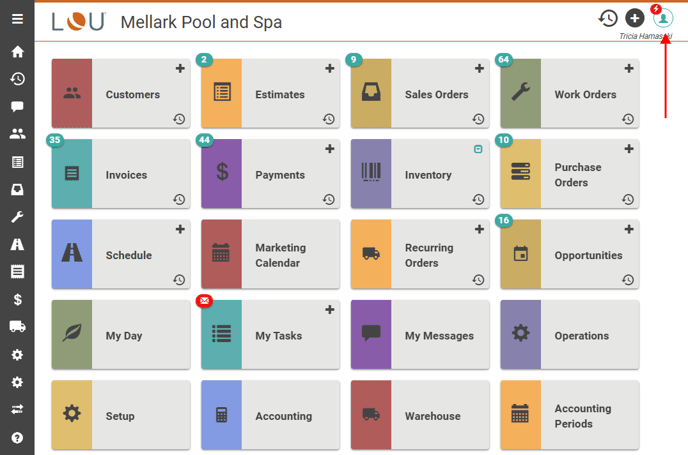
Task: Click the header recent history clock icon
Action: point(608,18)
